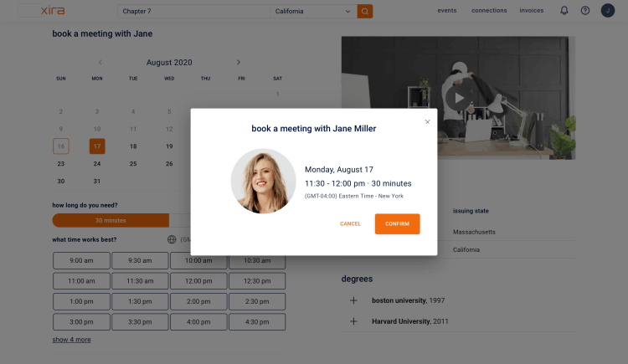The height and width of the screenshot is (364, 628).
Task: Click the orange search icon button
Action: point(364,11)
